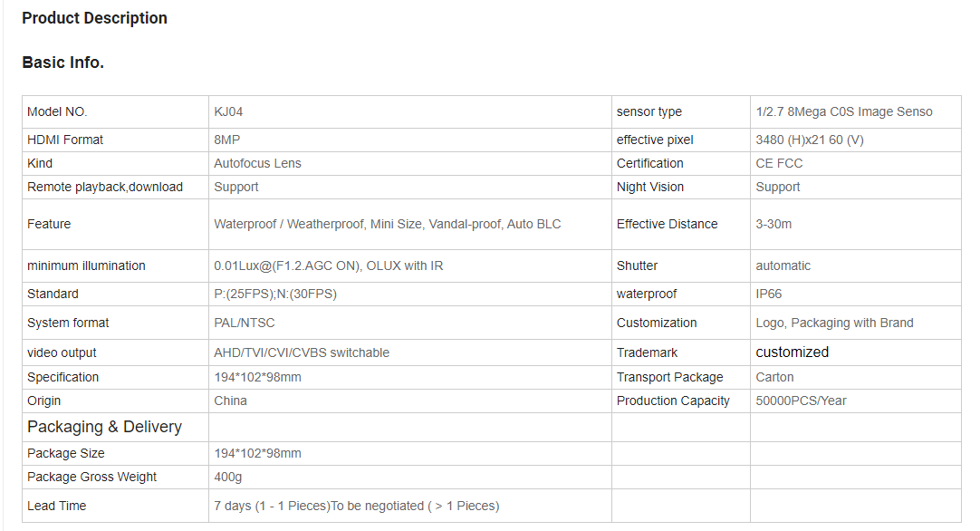Click the IP66 waterproof rating
980x531 pixels.
769,294
